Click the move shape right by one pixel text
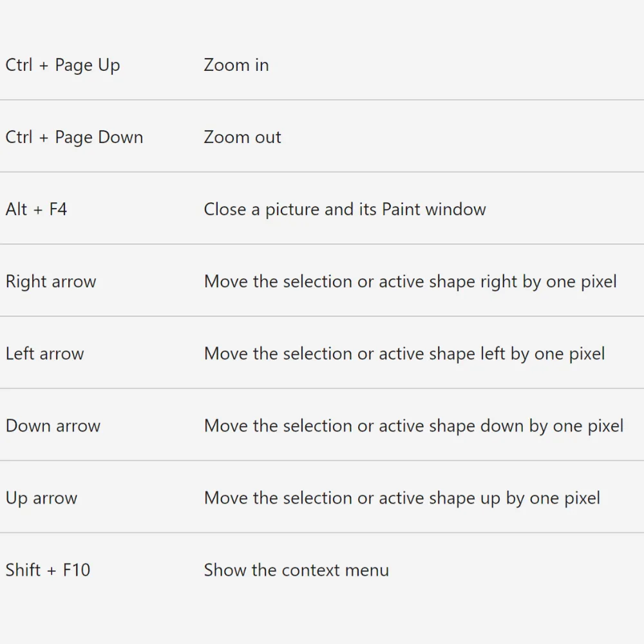 click(410, 282)
